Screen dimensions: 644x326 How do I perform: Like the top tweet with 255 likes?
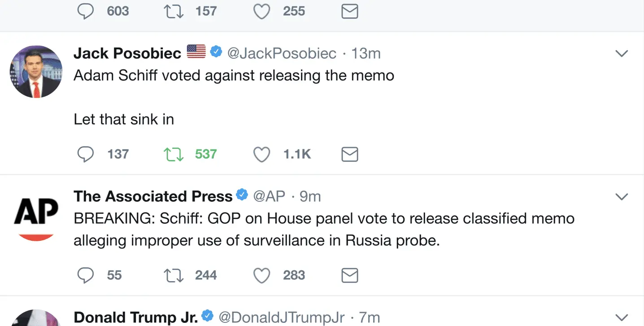(262, 11)
